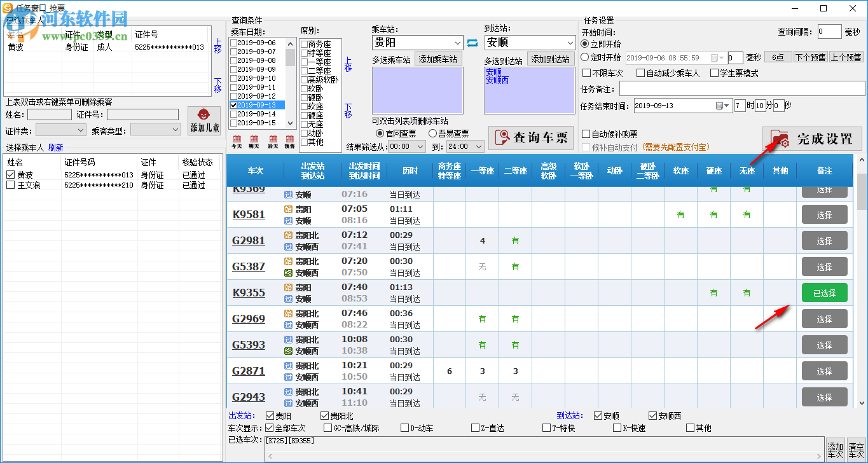Enable the 学生票模式 checkbox

[714, 73]
